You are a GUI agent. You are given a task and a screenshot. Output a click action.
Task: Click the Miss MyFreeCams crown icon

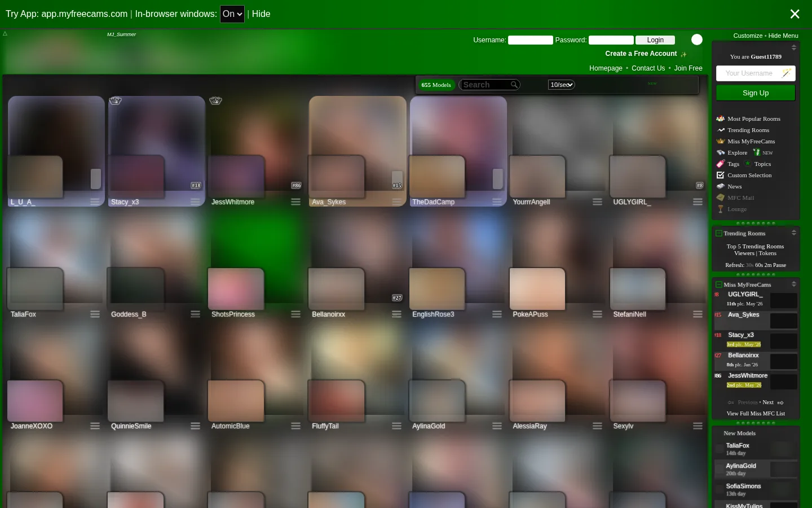pos(720,141)
